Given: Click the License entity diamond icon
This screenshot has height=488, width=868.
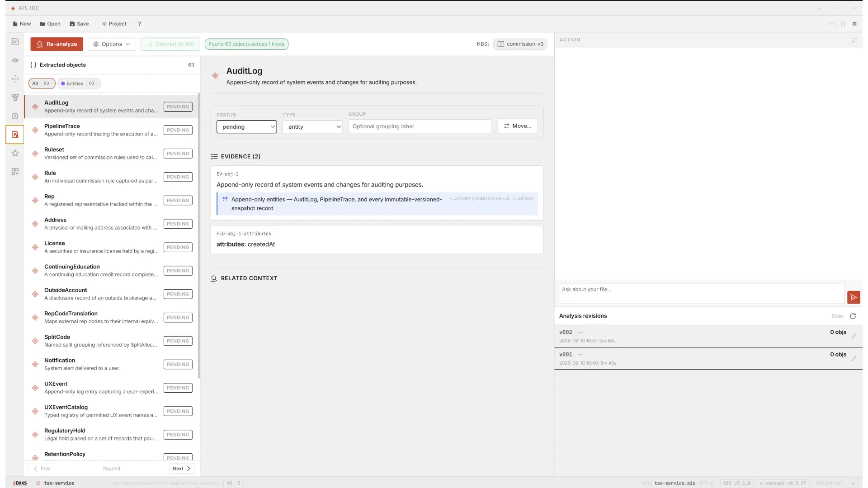Looking at the screenshot, I should point(35,247).
